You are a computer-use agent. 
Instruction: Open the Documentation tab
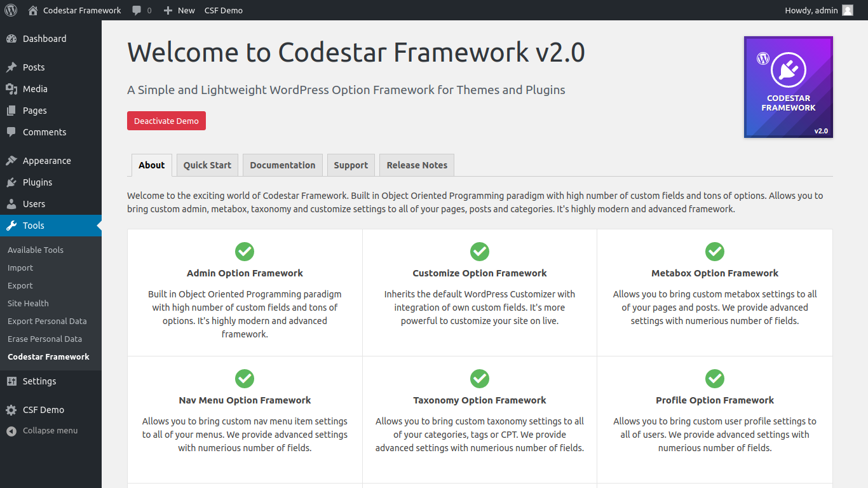(283, 165)
